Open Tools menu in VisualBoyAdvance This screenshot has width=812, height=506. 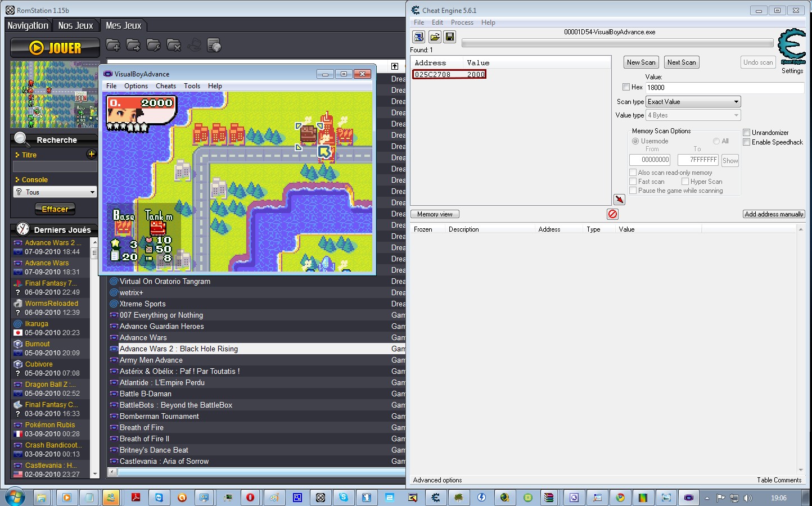coord(192,86)
